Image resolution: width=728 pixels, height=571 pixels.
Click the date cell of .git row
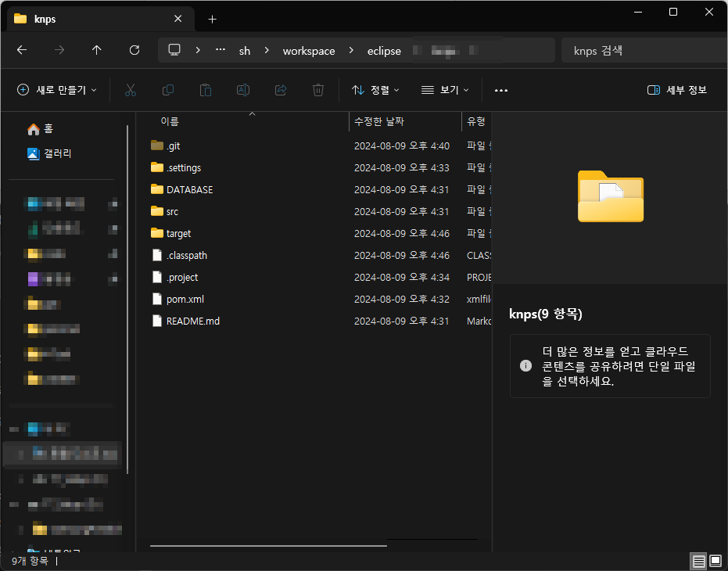pos(402,146)
